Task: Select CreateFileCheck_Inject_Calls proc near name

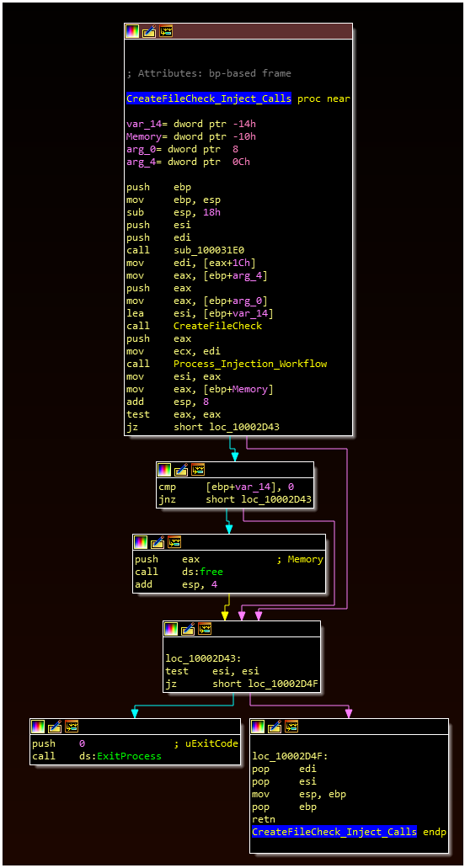Action: (x=209, y=99)
